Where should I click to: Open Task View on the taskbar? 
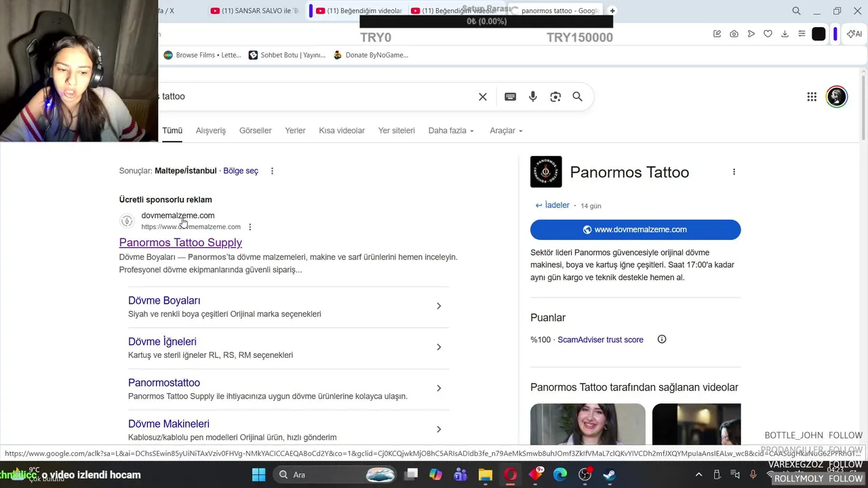click(411, 475)
